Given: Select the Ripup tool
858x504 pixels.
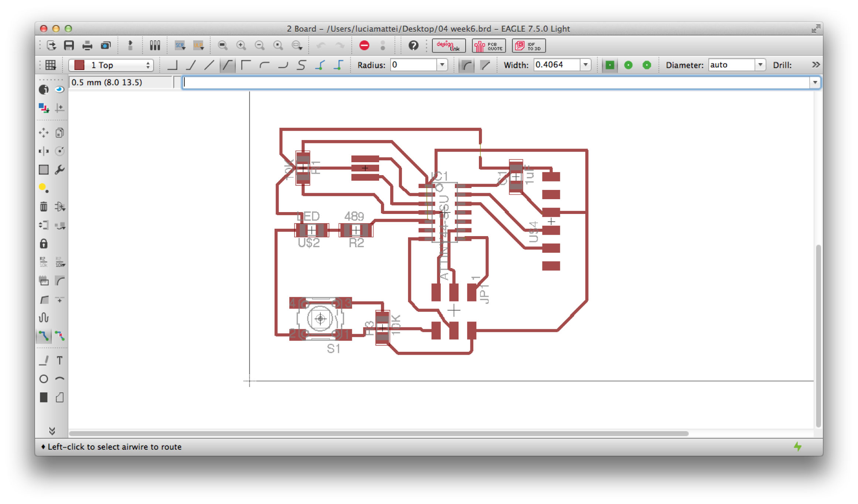Looking at the screenshot, I should 60,336.
